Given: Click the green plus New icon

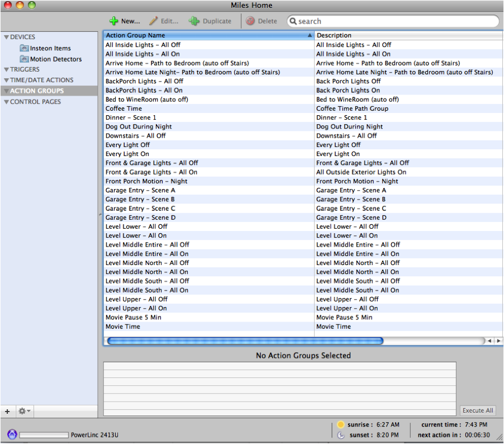Looking at the screenshot, I should point(114,21).
